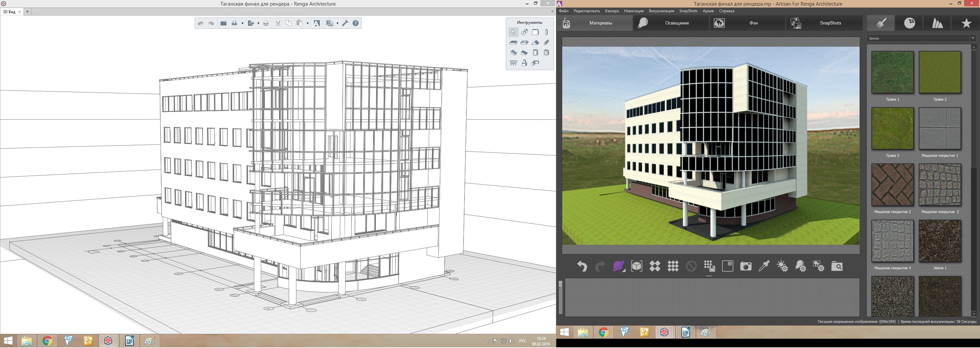Open the export dropdown arrow in Renga toolbar
The height and width of the screenshot is (348, 980).
click(x=258, y=23)
